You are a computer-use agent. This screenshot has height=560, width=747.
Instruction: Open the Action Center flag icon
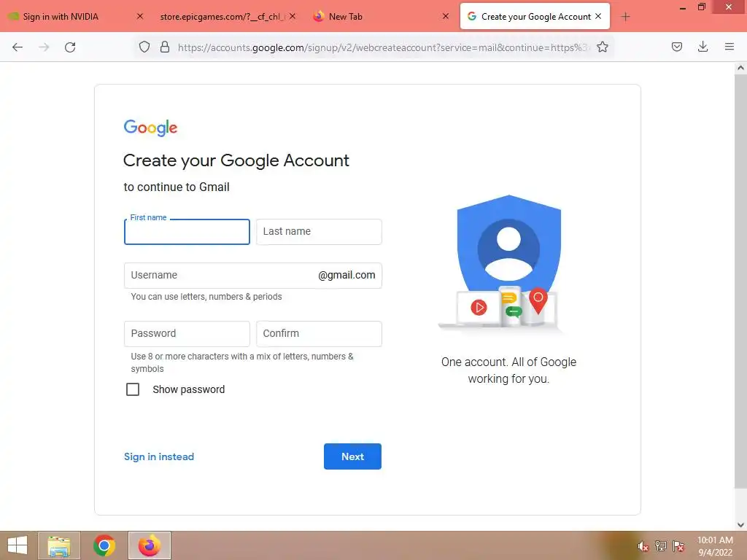(x=678, y=546)
